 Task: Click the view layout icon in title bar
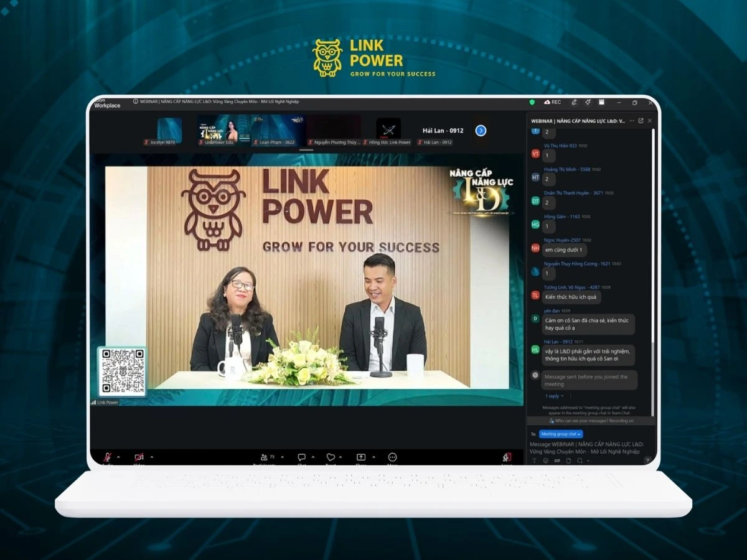tap(601, 102)
